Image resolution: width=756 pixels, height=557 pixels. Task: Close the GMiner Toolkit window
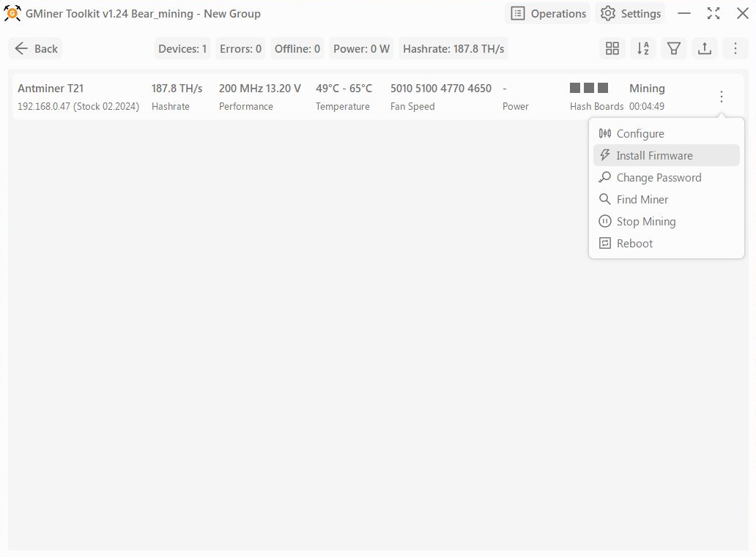[x=743, y=13]
